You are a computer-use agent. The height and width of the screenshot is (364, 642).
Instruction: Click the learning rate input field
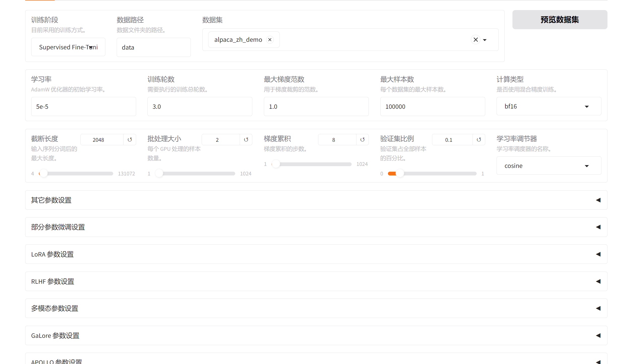pos(83,107)
